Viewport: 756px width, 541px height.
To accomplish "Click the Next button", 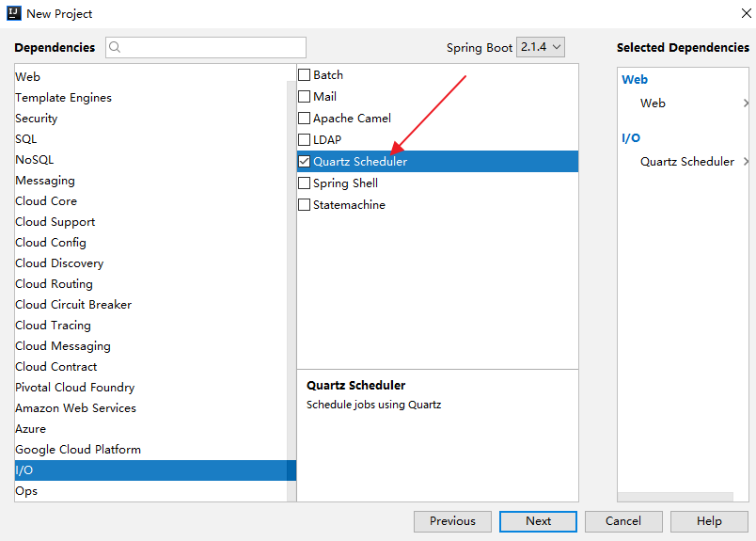I will coord(538,521).
